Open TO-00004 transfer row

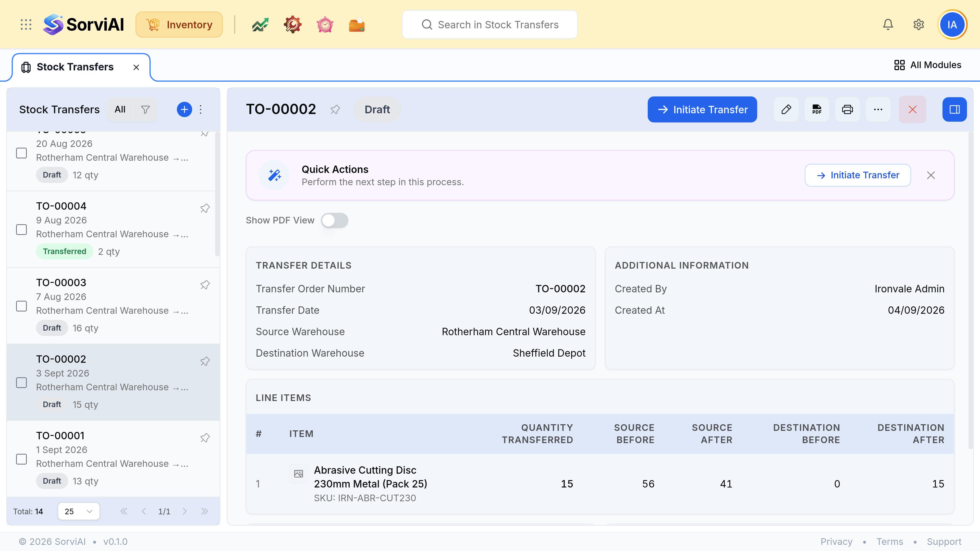click(x=113, y=229)
